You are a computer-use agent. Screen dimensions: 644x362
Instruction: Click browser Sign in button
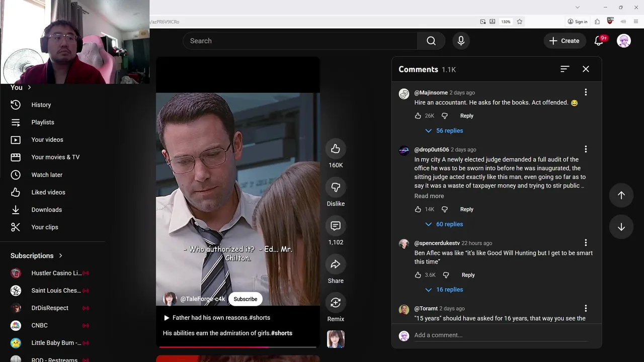pyautogui.click(x=578, y=22)
